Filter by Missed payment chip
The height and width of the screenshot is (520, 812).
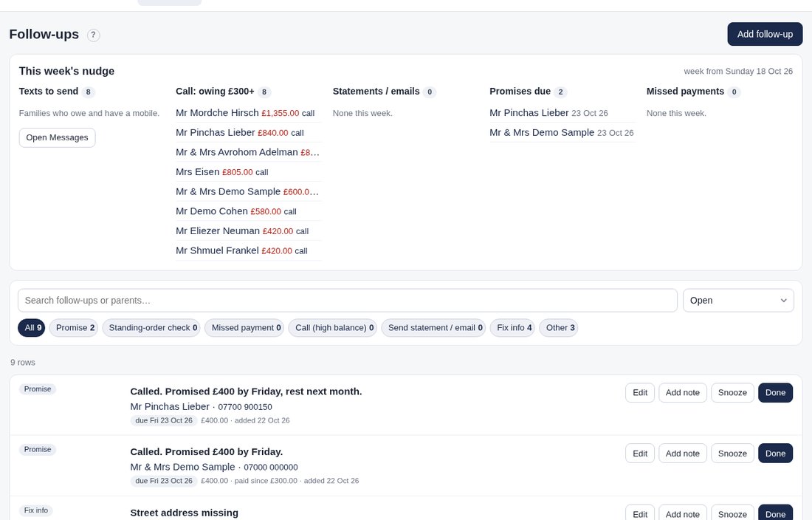(244, 328)
